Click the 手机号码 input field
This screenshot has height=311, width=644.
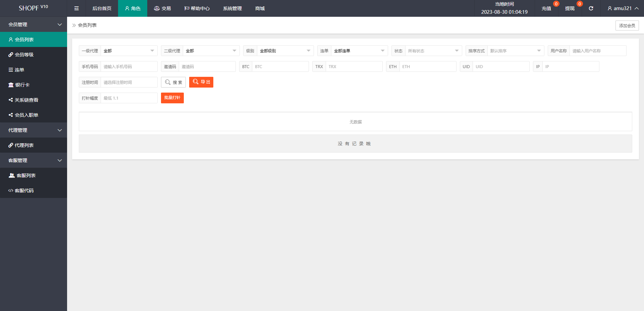click(129, 67)
